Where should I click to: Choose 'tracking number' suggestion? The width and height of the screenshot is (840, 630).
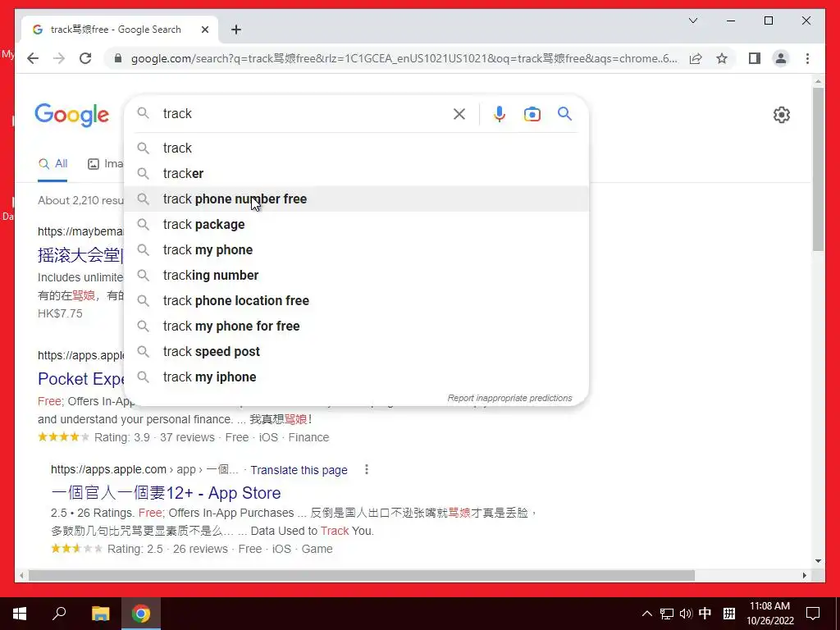356,276
